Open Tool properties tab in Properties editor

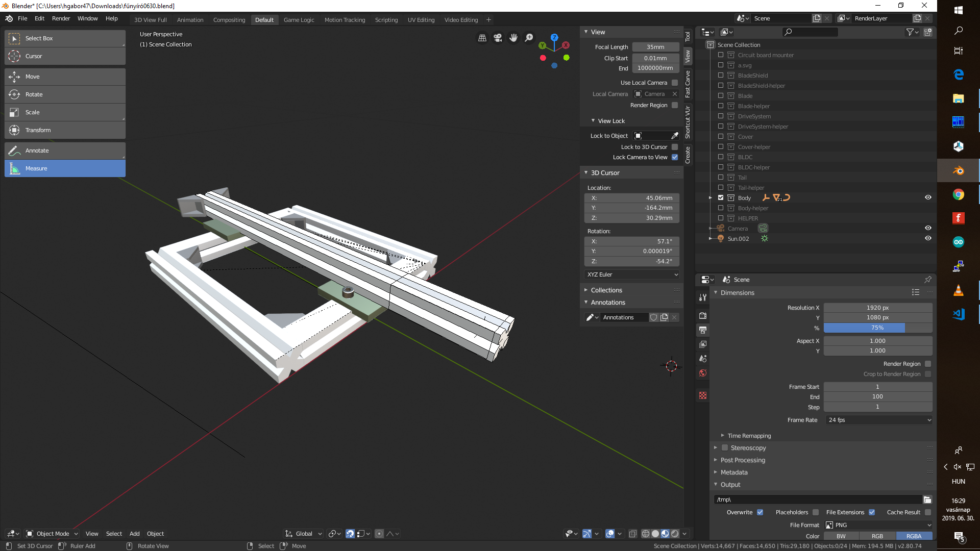tap(703, 297)
